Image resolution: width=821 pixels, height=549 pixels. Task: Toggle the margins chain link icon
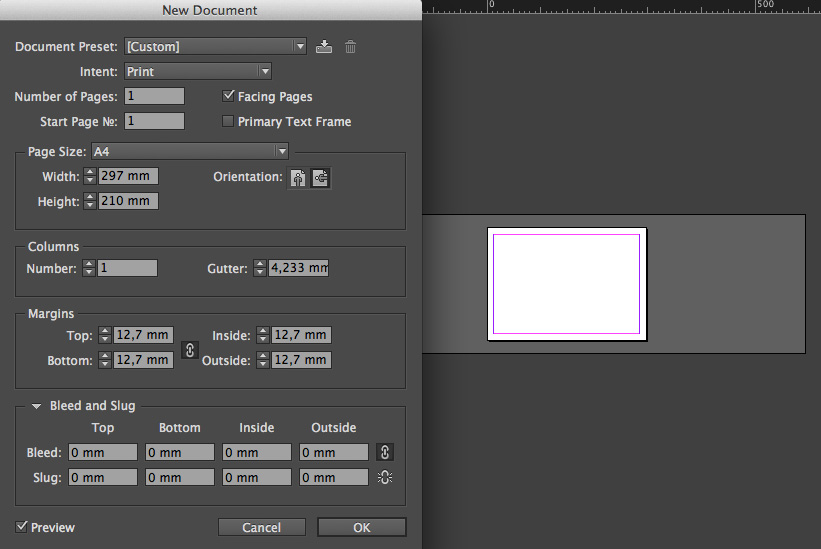[x=190, y=350]
